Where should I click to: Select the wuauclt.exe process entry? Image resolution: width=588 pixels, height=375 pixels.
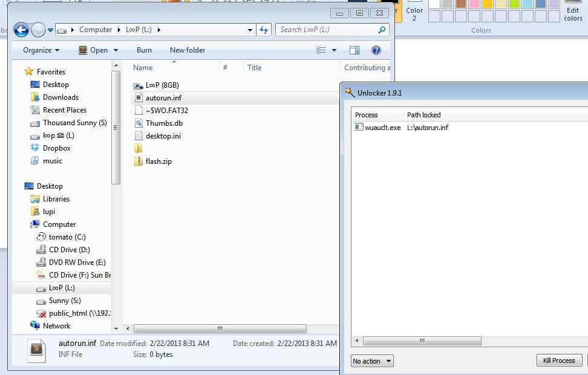(382, 128)
